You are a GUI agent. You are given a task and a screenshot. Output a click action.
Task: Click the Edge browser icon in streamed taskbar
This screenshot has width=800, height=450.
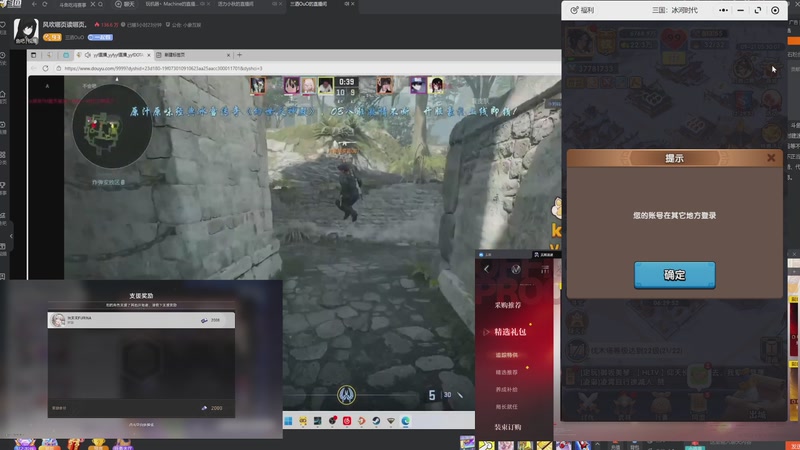pyautogui.click(x=406, y=421)
